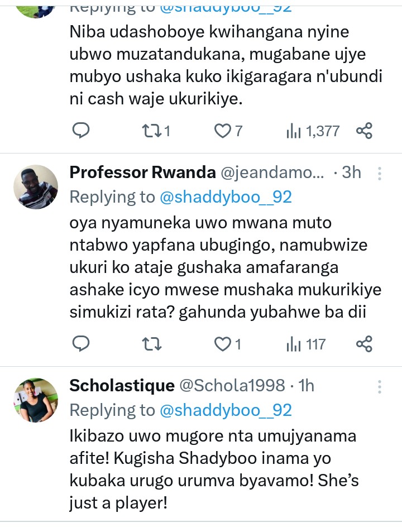402x532 pixels.
Task: Open the Scholastique display name
Action: (122, 386)
